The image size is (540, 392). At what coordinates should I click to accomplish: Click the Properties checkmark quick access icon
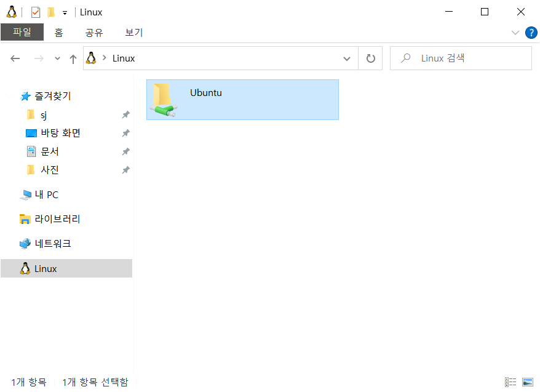tap(36, 12)
